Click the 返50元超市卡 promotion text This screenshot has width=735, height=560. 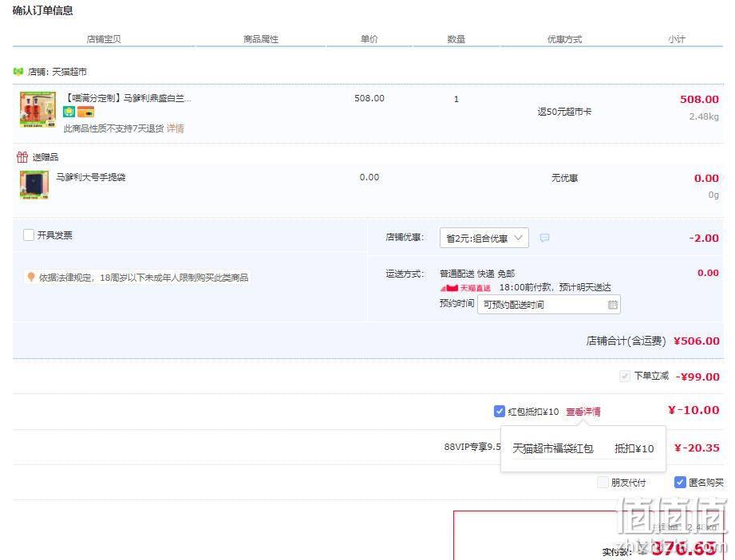[x=564, y=112]
